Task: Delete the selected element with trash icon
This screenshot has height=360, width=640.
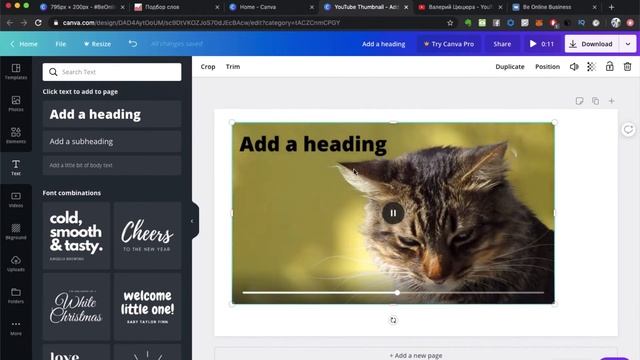Action: tap(627, 67)
